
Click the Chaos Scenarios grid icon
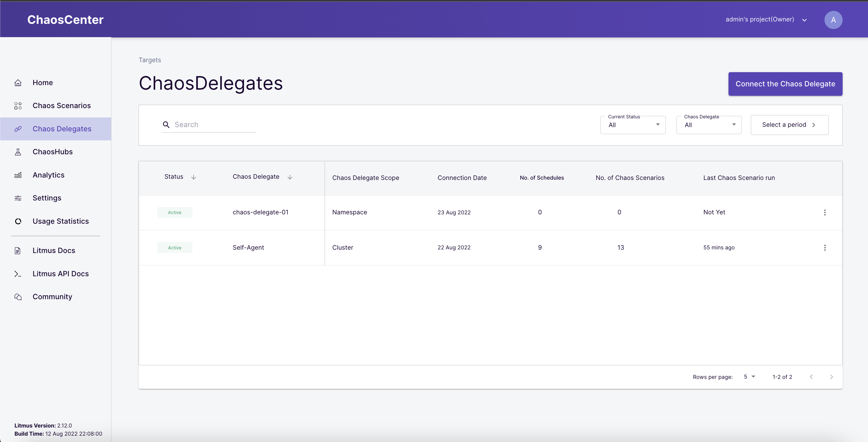pyautogui.click(x=18, y=106)
